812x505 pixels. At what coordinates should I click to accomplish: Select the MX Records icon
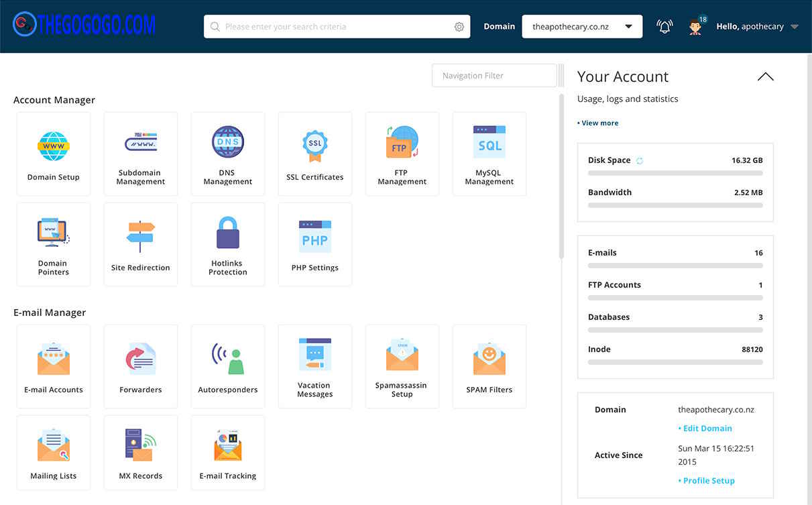click(141, 452)
